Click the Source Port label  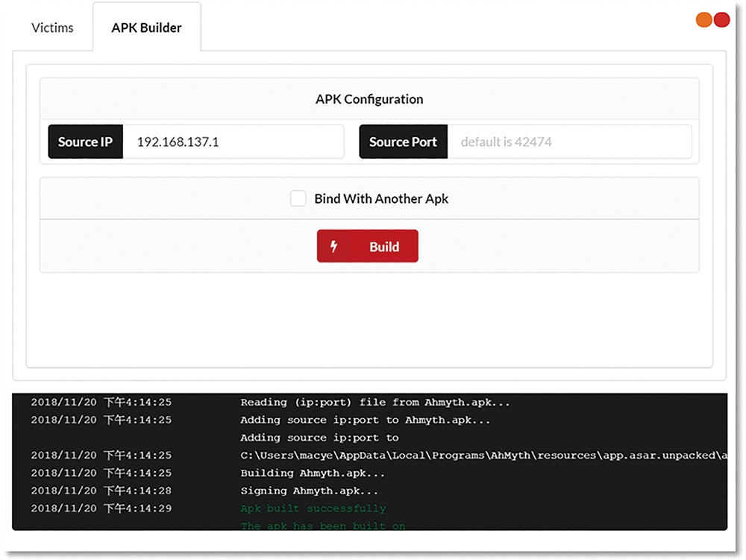coord(404,142)
